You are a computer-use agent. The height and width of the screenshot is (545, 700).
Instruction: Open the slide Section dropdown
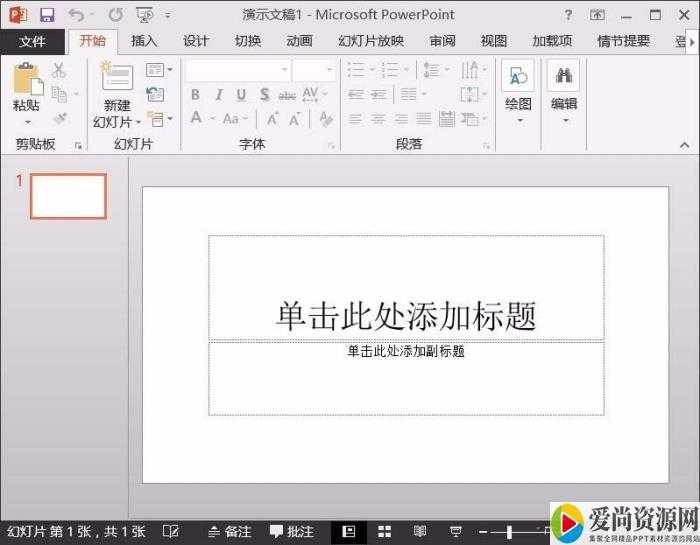[x=159, y=119]
